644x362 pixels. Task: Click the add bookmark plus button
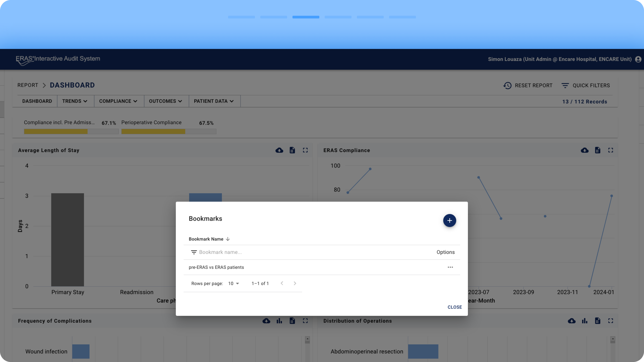pyautogui.click(x=449, y=221)
